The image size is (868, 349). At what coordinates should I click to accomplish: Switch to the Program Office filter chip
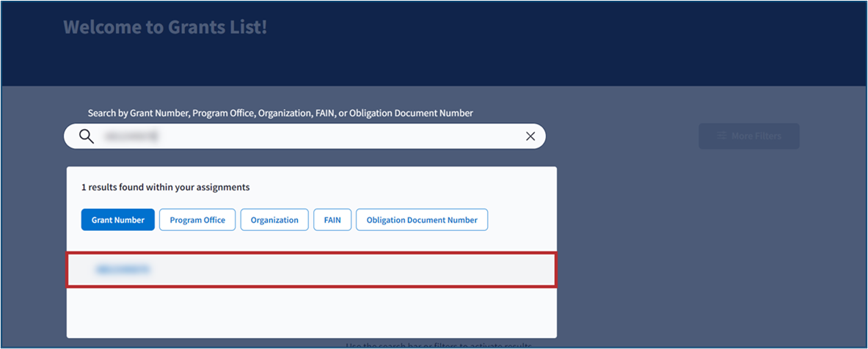click(x=197, y=220)
